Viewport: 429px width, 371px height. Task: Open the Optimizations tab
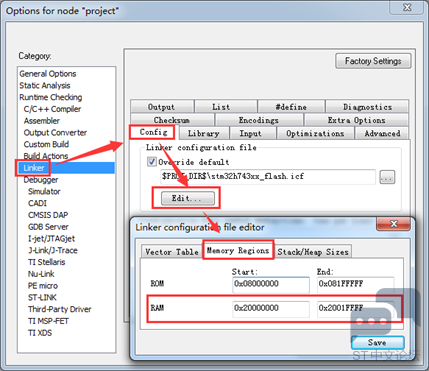tap(315, 133)
